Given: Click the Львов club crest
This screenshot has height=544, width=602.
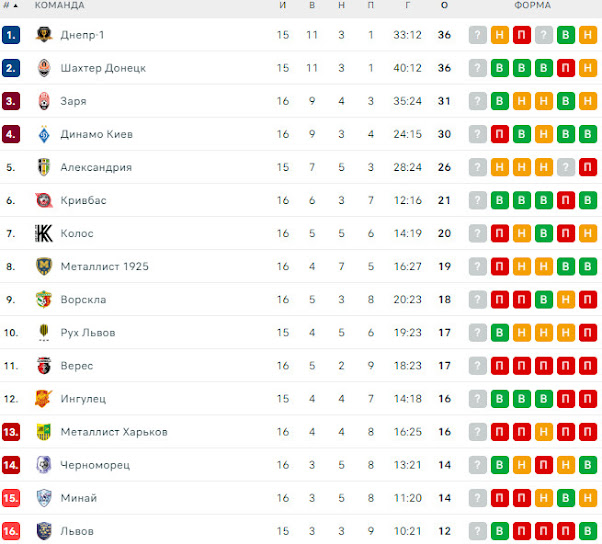Looking at the screenshot, I should tap(44, 531).
